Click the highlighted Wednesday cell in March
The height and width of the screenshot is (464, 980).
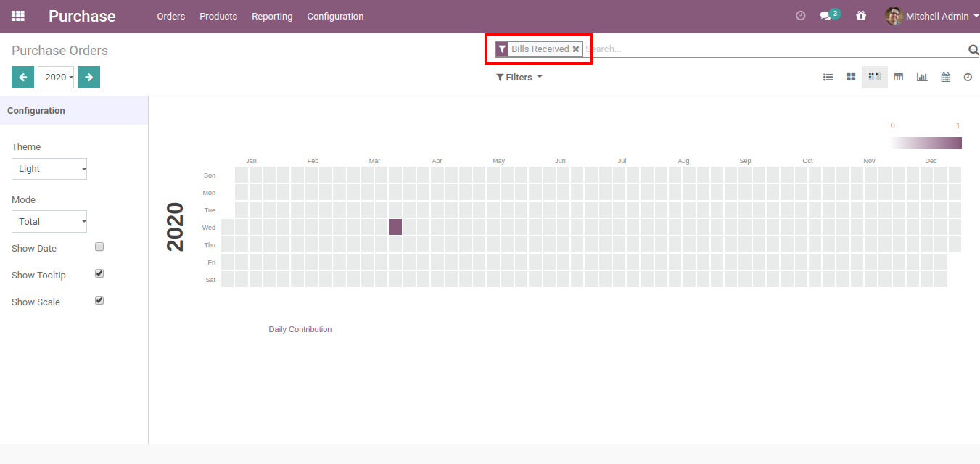point(395,227)
